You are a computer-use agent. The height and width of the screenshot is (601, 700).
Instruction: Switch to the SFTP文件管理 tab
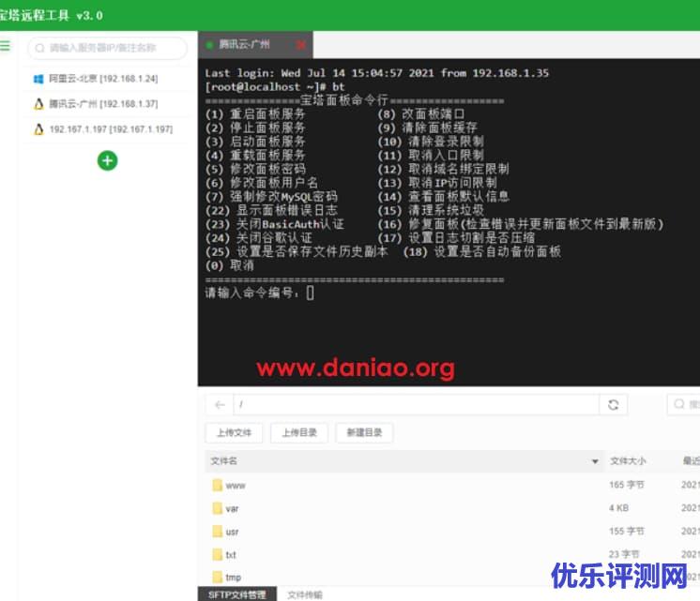237,594
